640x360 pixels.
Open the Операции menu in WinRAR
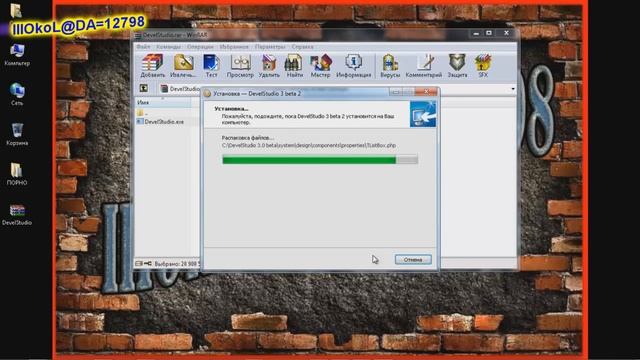200,47
